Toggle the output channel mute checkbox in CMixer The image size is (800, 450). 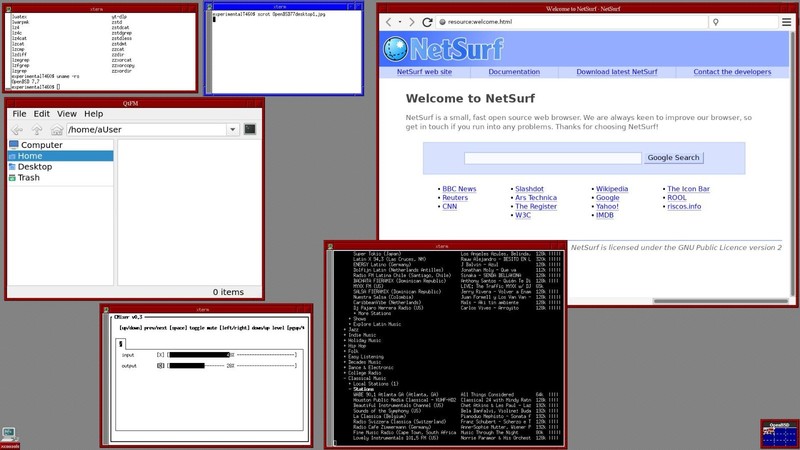(x=161, y=365)
